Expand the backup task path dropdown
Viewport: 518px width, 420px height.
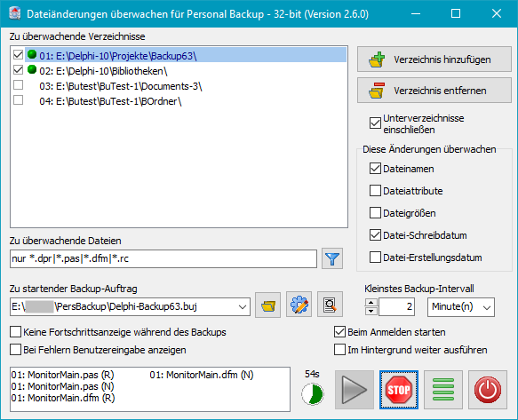[x=243, y=307]
